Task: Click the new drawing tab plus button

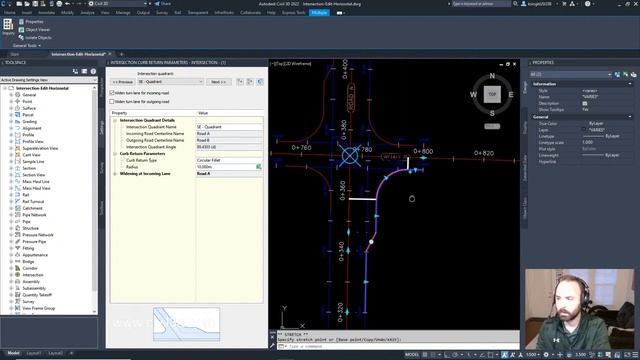Action: pos(121,54)
